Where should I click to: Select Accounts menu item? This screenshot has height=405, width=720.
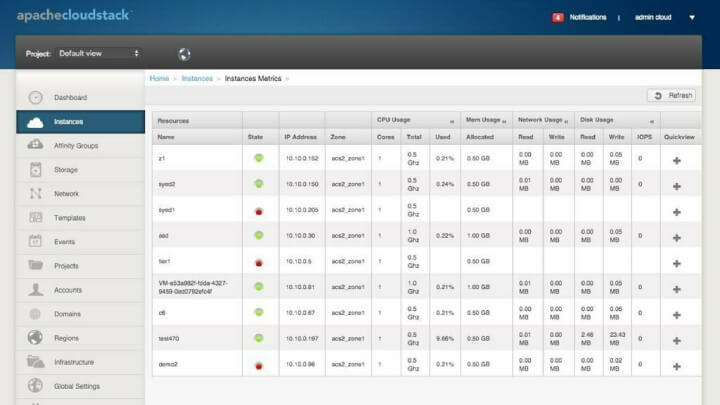tap(80, 290)
